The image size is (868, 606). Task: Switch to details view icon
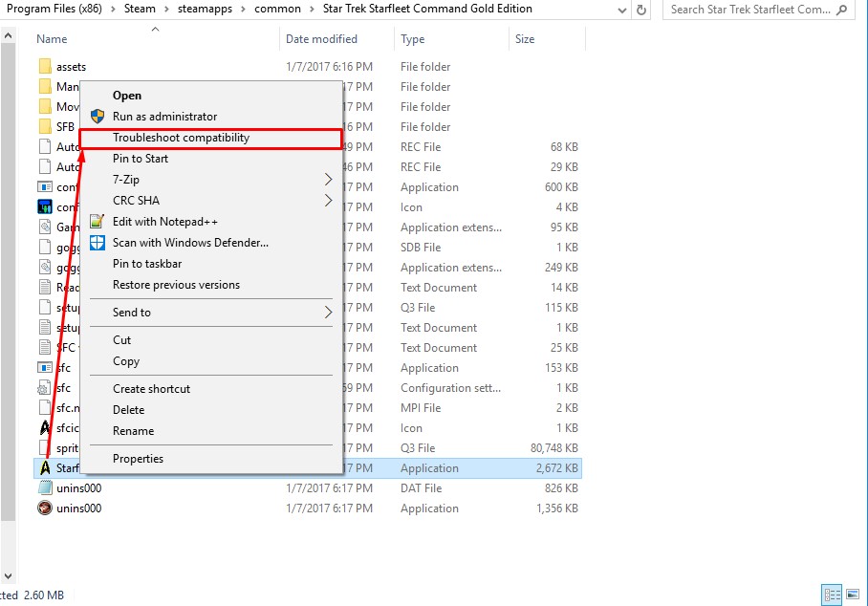pos(832,595)
